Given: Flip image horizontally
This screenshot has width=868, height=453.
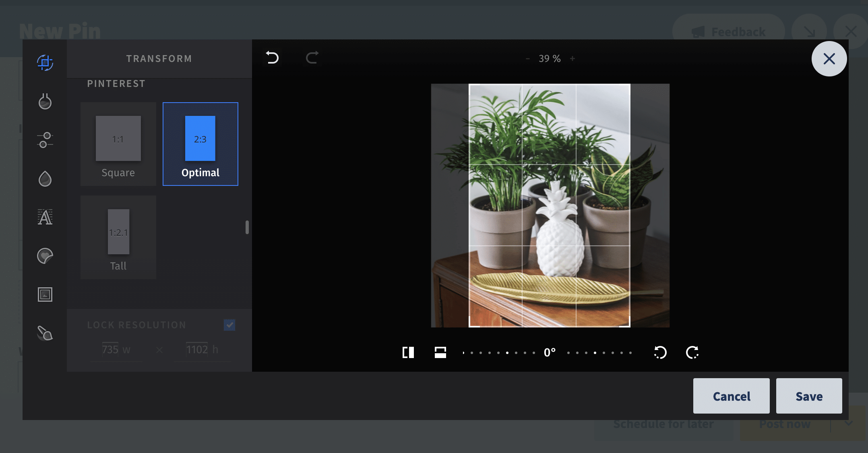Looking at the screenshot, I should click(408, 352).
